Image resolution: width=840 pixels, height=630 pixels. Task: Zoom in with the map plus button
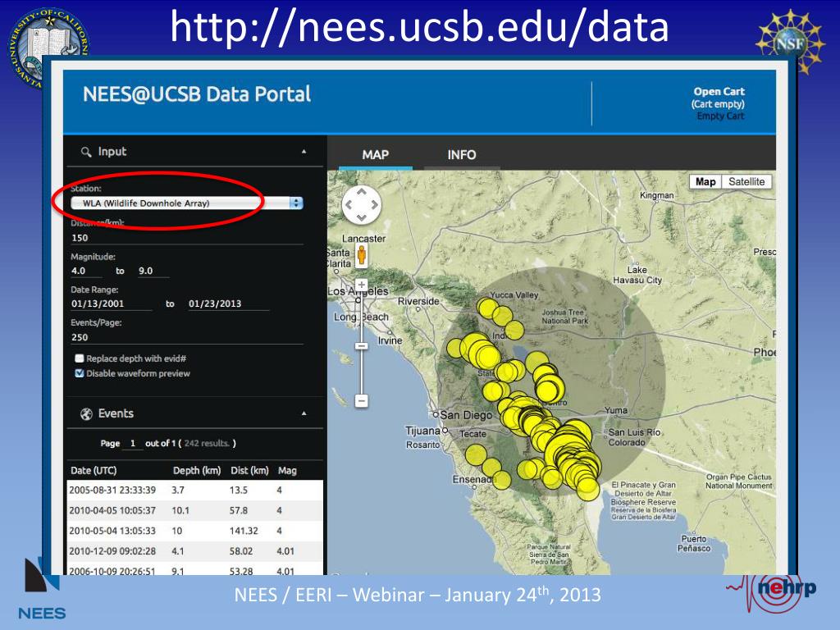tap(362, 285)
